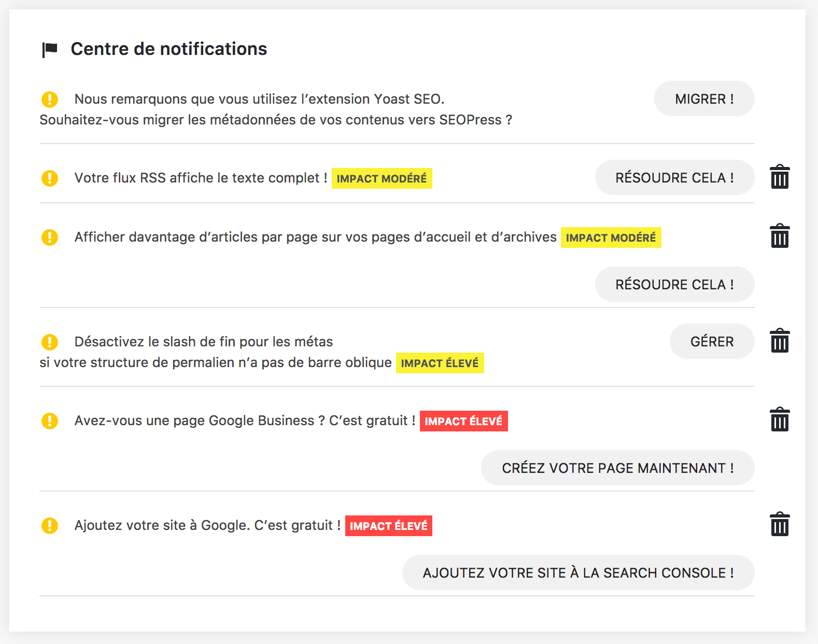Click CRÉEZ VOTRE PAGE MAINTENANT ! button
Image resolution: width=818 pixels, height=644 pixels.
pos(617,468)
